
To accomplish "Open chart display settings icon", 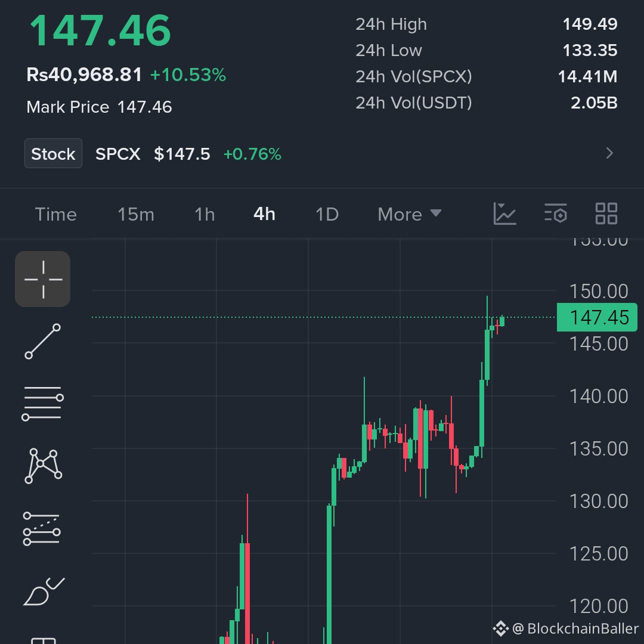I will [556, 213].
